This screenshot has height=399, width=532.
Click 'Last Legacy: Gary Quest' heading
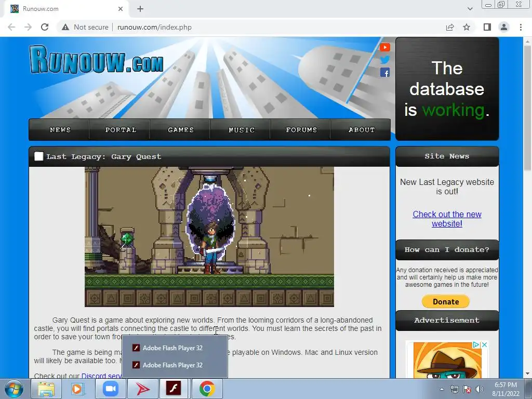point(104,157)
